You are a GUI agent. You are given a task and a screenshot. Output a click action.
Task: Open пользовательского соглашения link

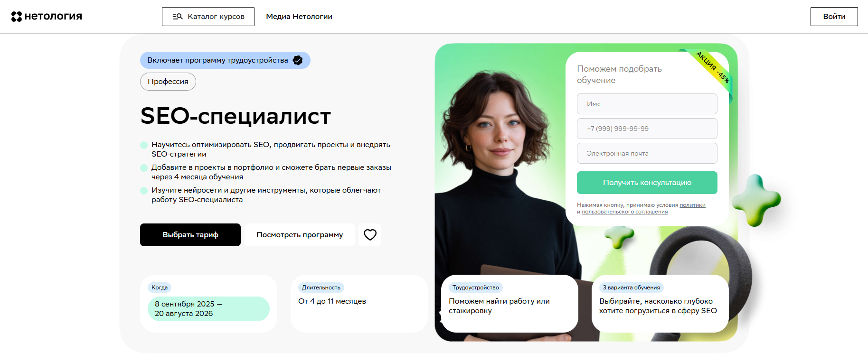624,212
